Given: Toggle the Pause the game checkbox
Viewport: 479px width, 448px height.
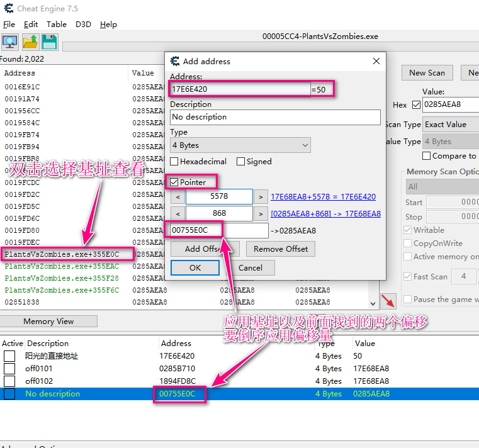Looking at the screenshot, I should 407,300.
